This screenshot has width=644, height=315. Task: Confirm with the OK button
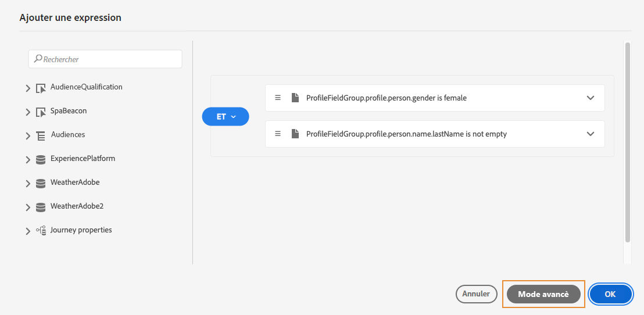pos(610,294)
